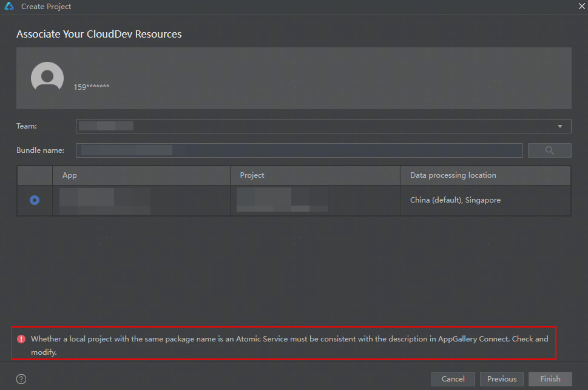Close the Create Project dialog
Image resolution: width=588 pixels, height=390 pixels.
coord(581,5)
